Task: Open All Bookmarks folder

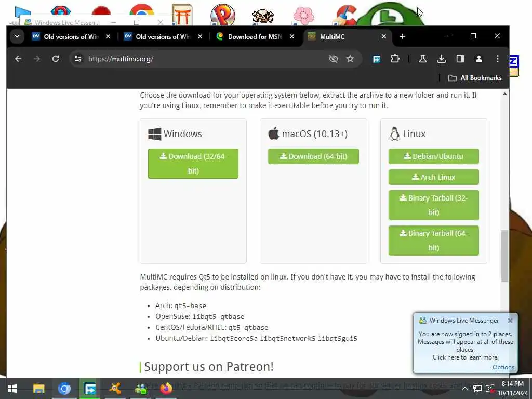Action: click(475, 78)
